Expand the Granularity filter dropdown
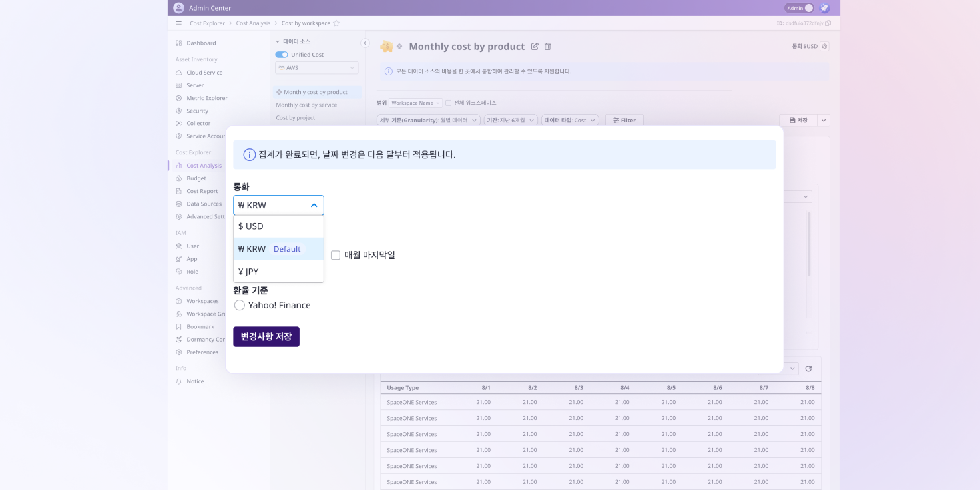 pos(429,121)
